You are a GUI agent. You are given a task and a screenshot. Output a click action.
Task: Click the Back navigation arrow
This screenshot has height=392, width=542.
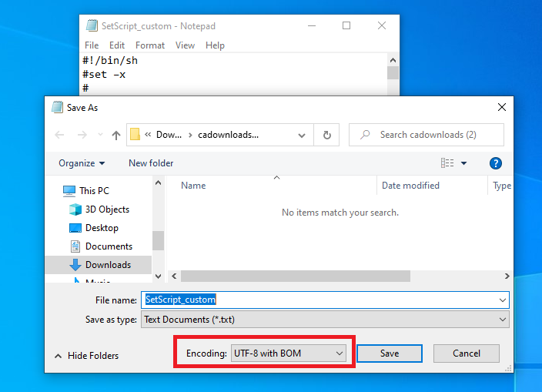coord(59,135)
